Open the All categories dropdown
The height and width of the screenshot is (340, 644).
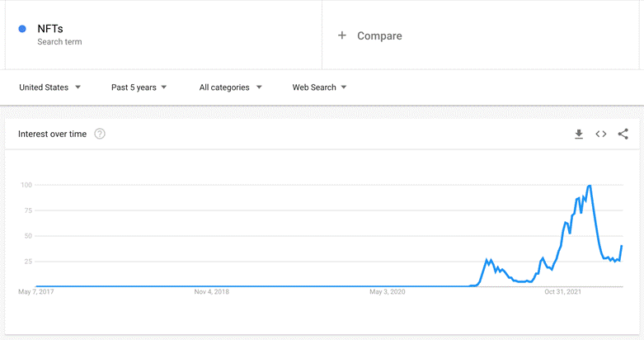[x=230, y=87]
